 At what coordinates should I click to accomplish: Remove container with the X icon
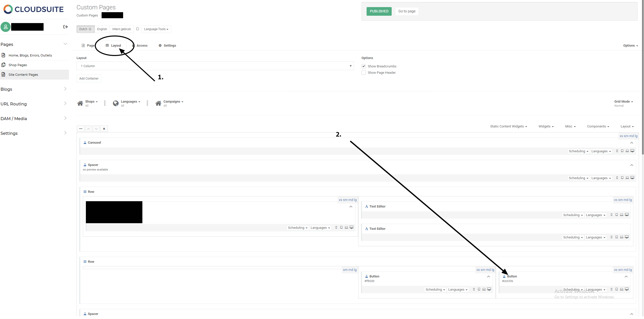point(104,129)
